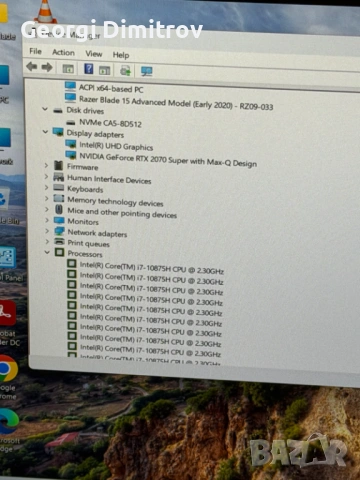
Task: Click the Back arrow toolbar button
Action: click(x=32, y=67)
